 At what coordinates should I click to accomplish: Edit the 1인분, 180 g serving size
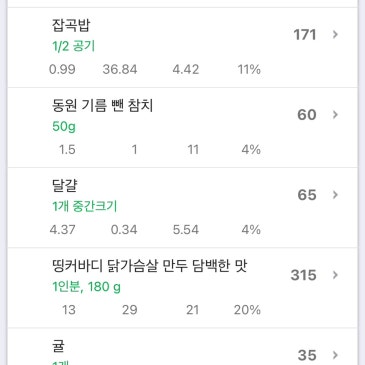(86, 287)
